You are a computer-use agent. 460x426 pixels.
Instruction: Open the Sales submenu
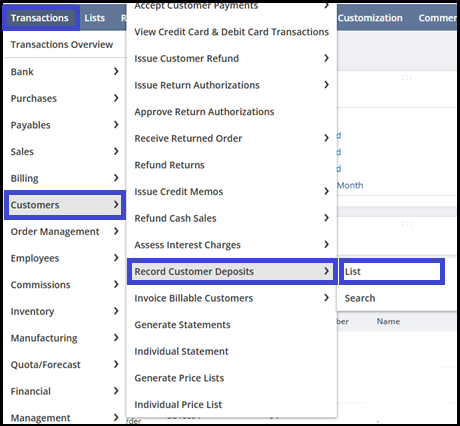click(x=64, y=152)
